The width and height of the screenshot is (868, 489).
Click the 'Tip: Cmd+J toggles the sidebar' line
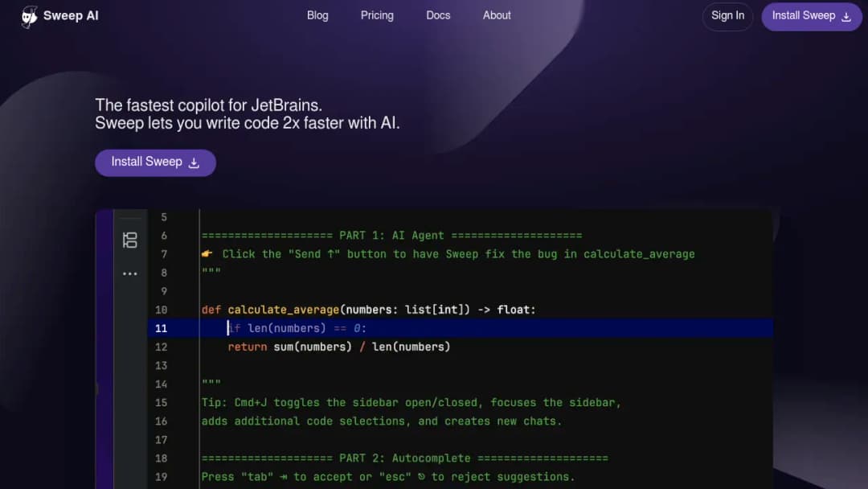coord(411,403)
